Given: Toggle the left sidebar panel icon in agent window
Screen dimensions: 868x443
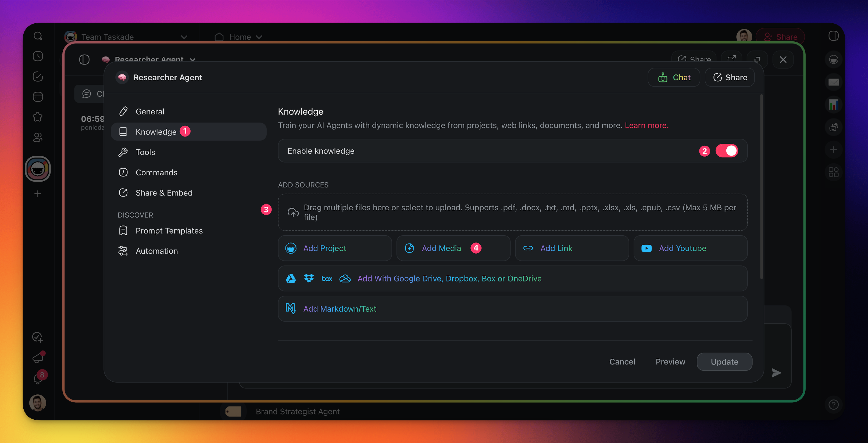Looking at the screenshot, I should (x=84, y=60).
